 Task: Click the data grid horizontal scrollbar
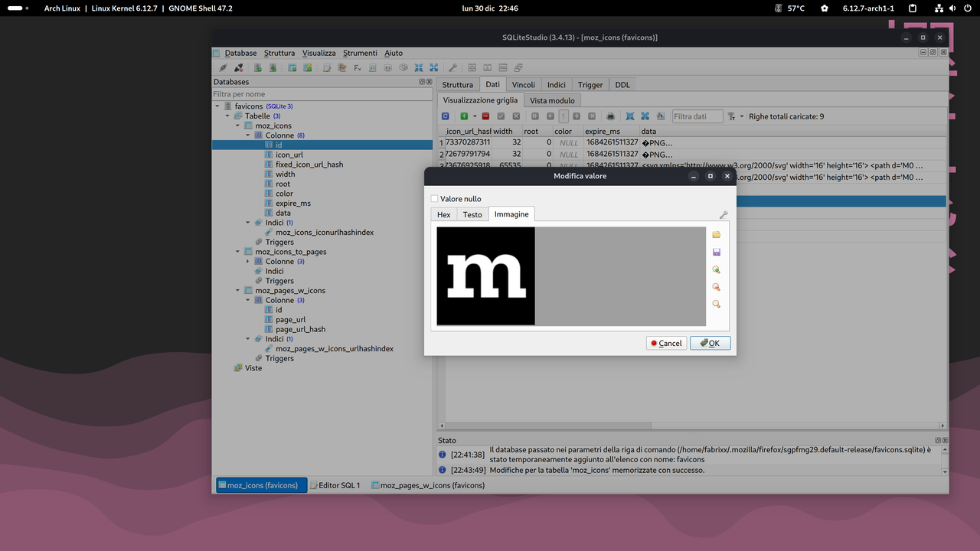click(548, 426)
